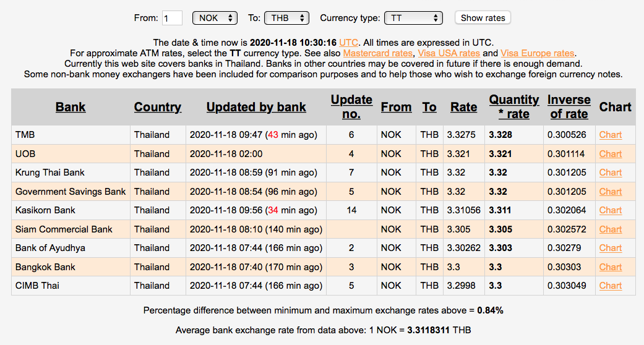Sort by Updated by bank header
Image resolution: width=644 pixels, height=345 pixels.
(x=256, y=107)
